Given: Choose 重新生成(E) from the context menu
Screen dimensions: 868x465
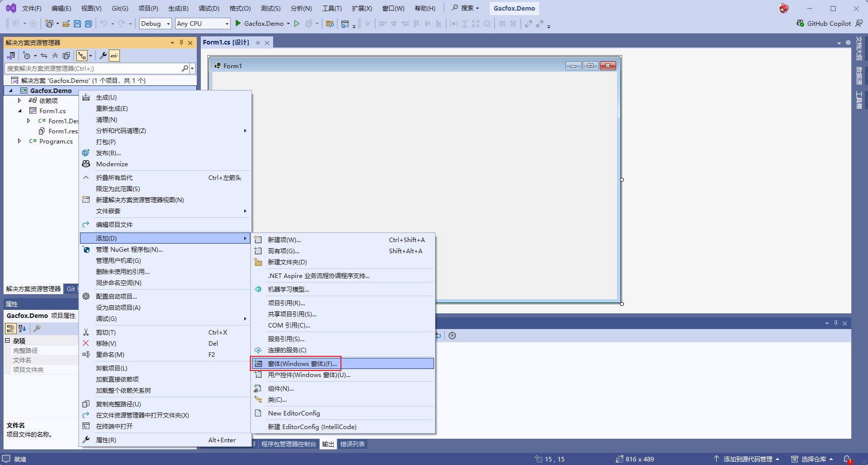Looking at the screenshot, I should pyautogui.click(x=165, y=108).
